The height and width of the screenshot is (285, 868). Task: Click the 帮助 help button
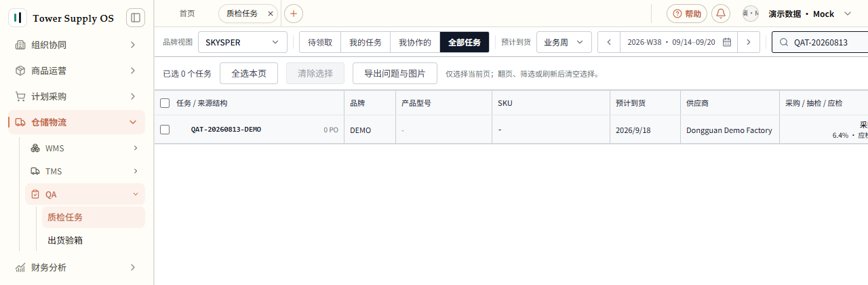pyautogui.click(x=687, y=14)
